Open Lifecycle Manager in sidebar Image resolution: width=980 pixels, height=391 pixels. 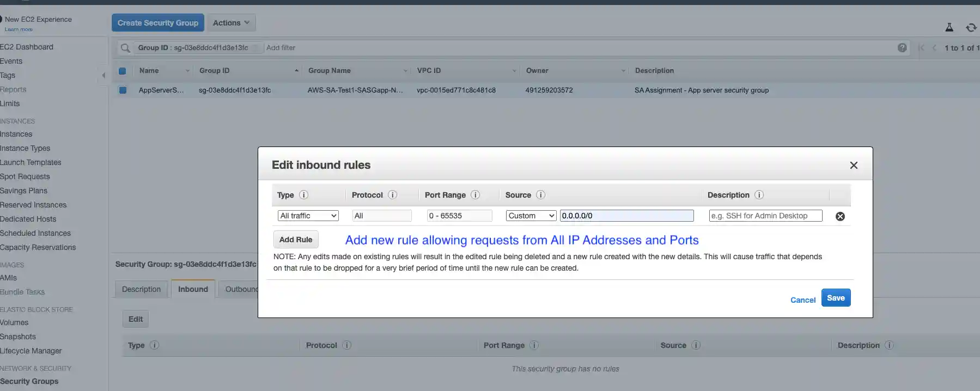[x=31, y=351]
